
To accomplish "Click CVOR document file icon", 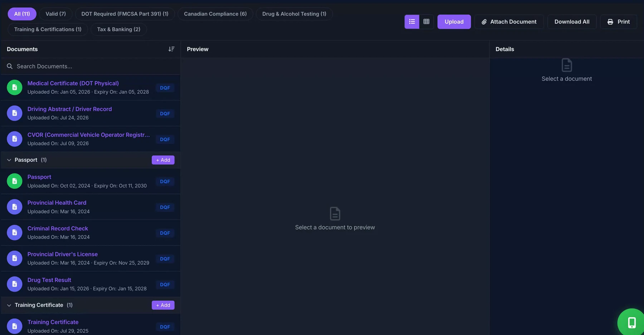I will pyautogui.click(x=15, y=139).
